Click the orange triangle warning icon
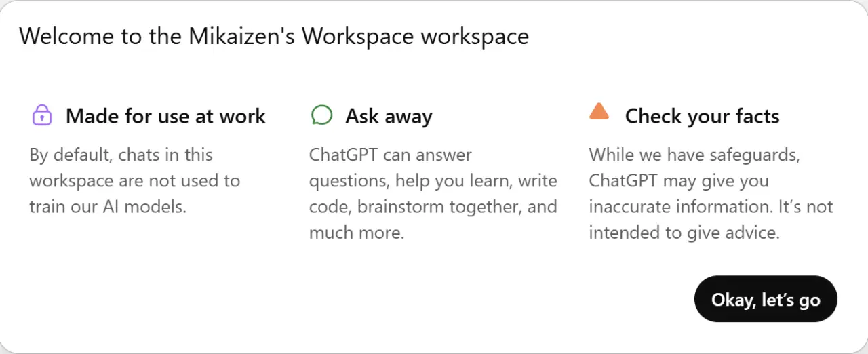Viewport: 868px width, 354px height. pyautogui.click(x=599, y=111)
